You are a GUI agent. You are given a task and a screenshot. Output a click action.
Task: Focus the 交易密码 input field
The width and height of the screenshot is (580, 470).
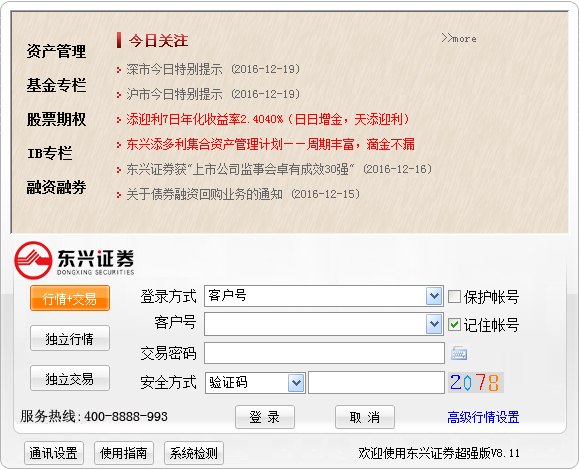click(x=324, y=353)
